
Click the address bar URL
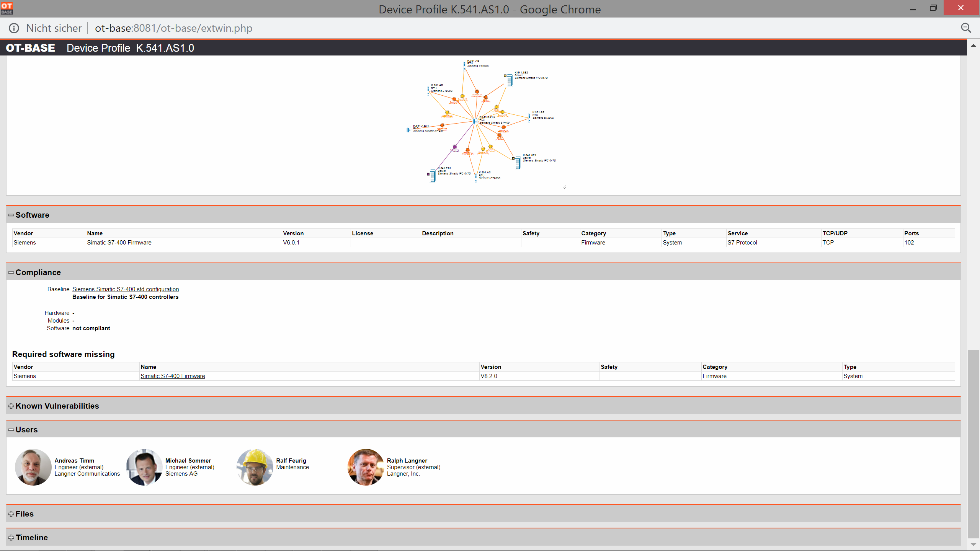pyautogui.click(x=173, y=28)
